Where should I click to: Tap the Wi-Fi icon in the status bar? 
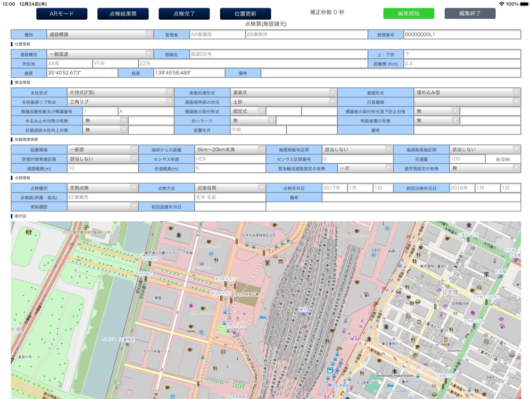coord(501,4)
